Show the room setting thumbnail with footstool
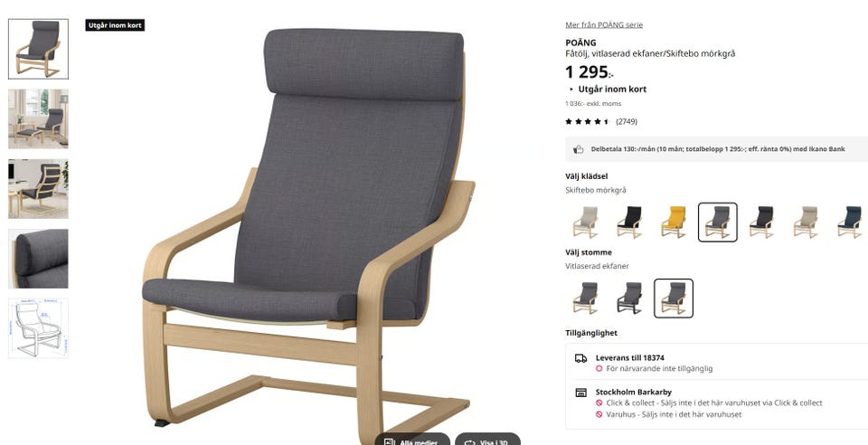The width and height of the screenshot is (868, 445). pos(38,119)
